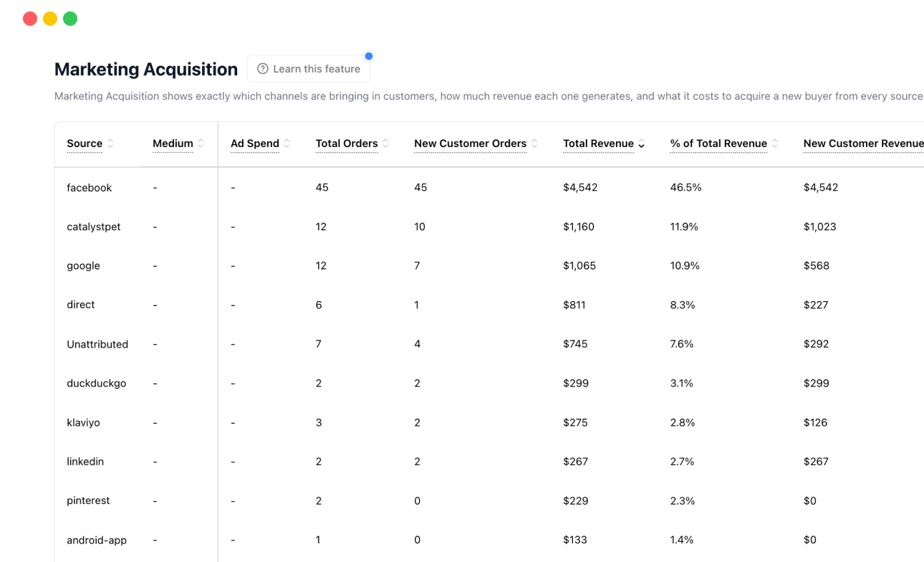Click the blue notification dot
The width and height of the screenshot is (924, 562).
[369, 56]
